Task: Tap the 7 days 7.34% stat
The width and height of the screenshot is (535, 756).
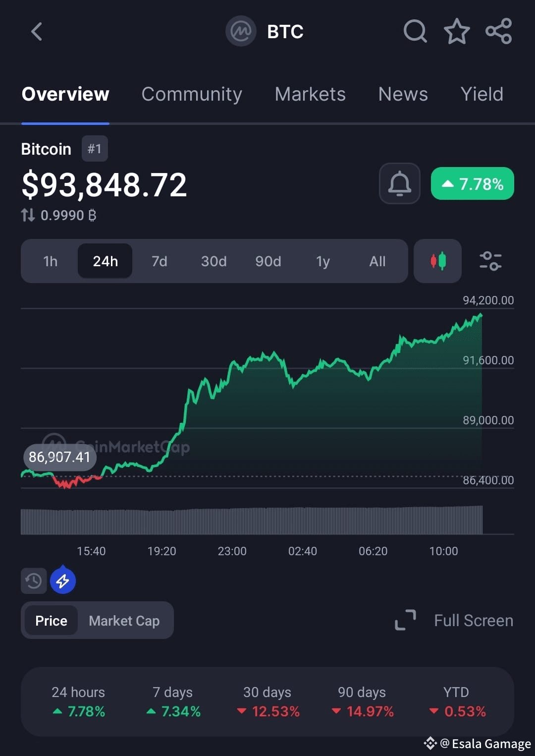Action: [173, 702]
